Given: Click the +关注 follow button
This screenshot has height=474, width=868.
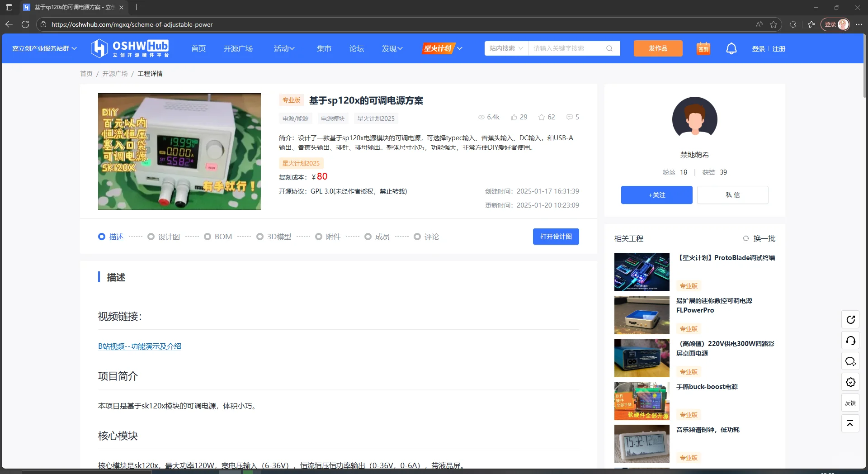Looking at the screenshot, I should pos(657,195).
